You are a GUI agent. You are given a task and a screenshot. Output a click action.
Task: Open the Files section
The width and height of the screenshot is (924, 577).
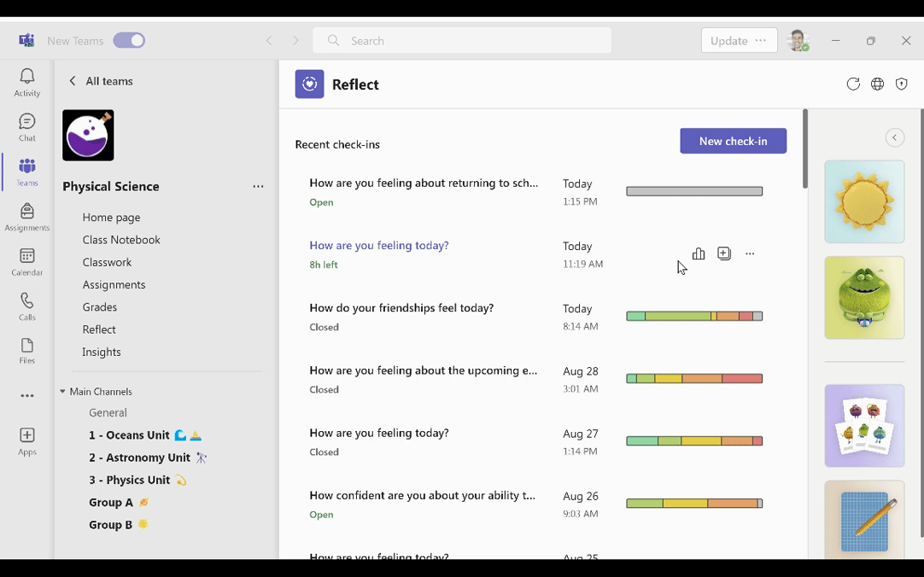26,349
